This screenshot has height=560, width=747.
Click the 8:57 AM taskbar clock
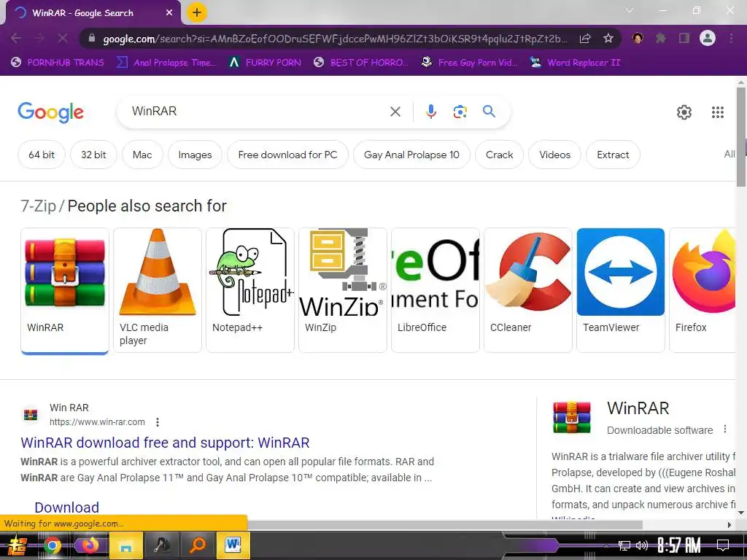[679, 545]
